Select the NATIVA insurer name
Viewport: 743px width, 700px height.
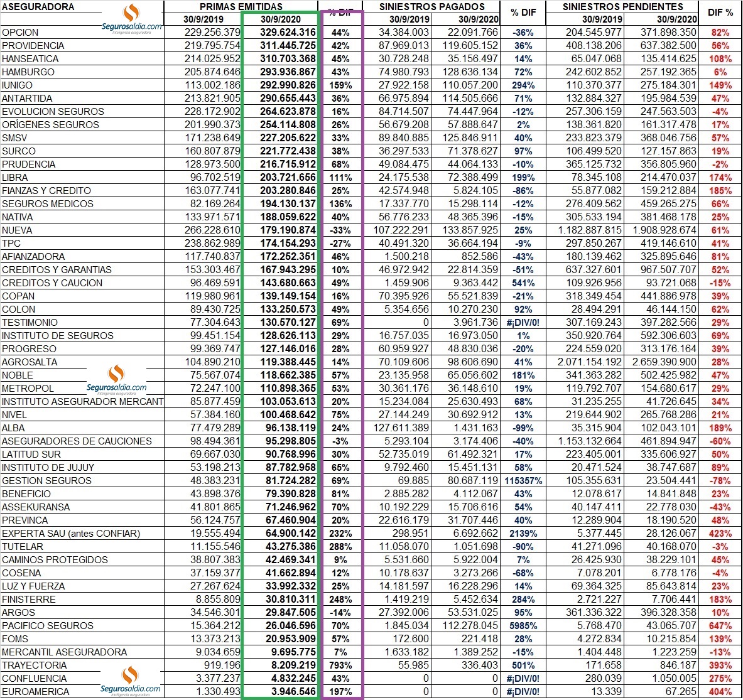tap(18, 217)
